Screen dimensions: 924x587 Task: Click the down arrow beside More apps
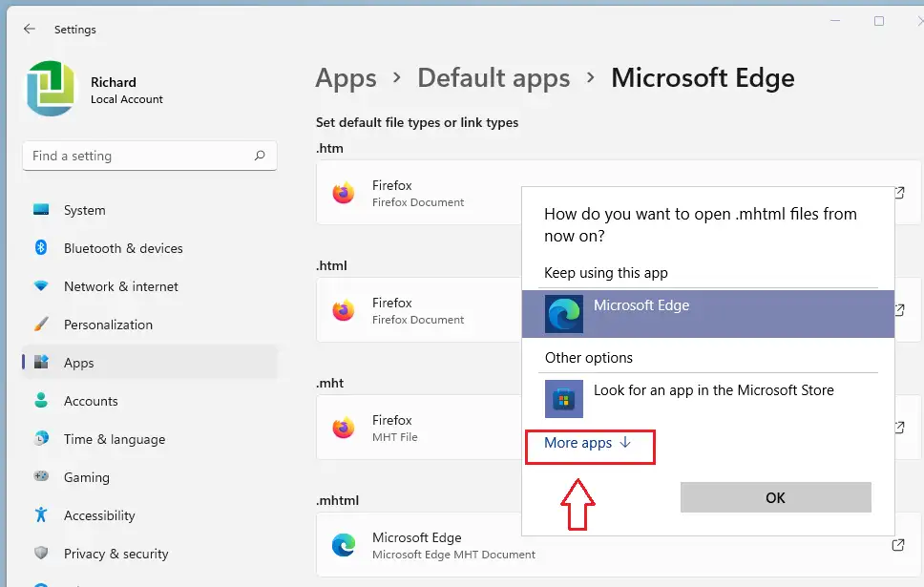(625, 443)
